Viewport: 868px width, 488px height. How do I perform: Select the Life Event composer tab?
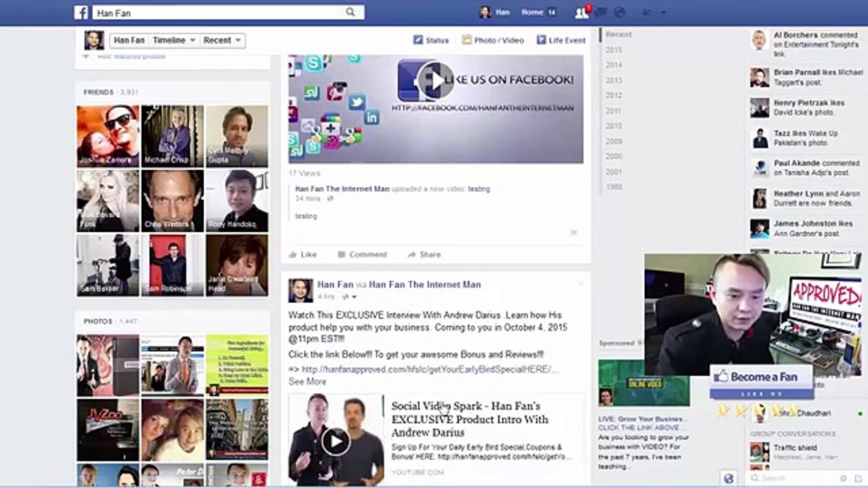click(x=561, y=40)
